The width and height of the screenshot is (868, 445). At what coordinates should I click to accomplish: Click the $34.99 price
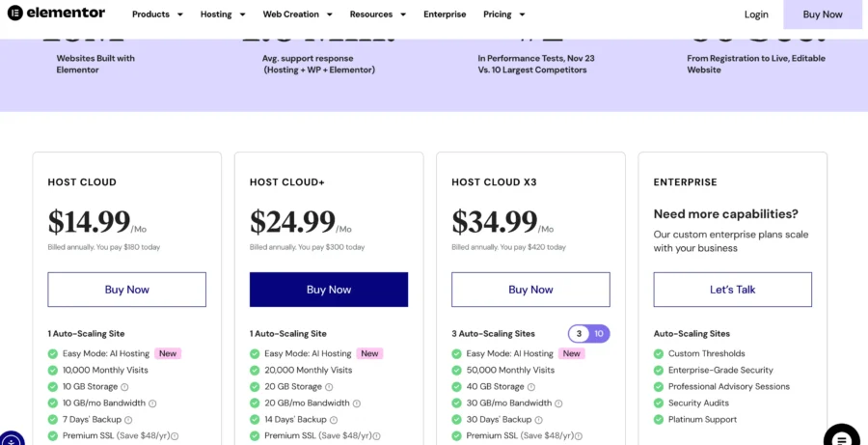click(x=495, y=222)
